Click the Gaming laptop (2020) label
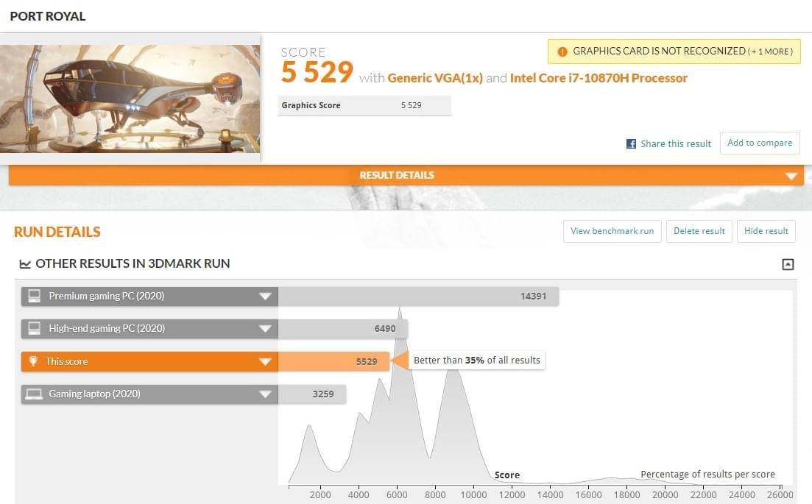The image size is (812, 504). tap(94, 394)
